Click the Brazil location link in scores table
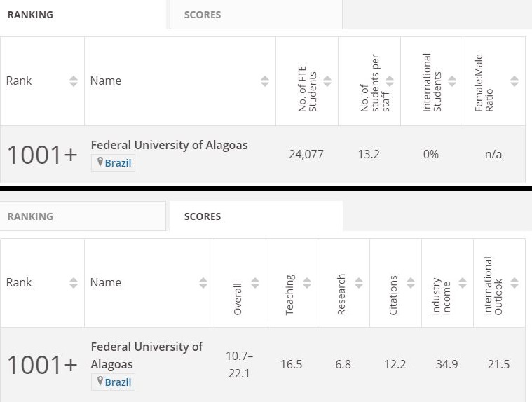The width and height of the screenshot is (532, 402). point(118,382)
